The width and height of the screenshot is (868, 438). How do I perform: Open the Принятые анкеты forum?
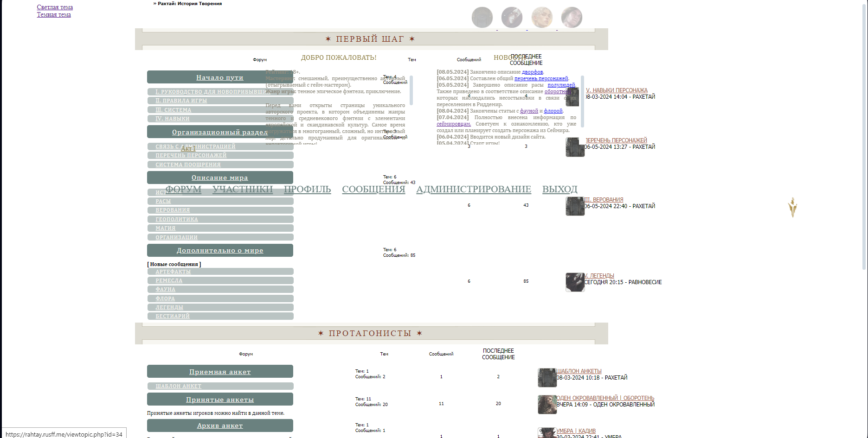click(220, 400)
